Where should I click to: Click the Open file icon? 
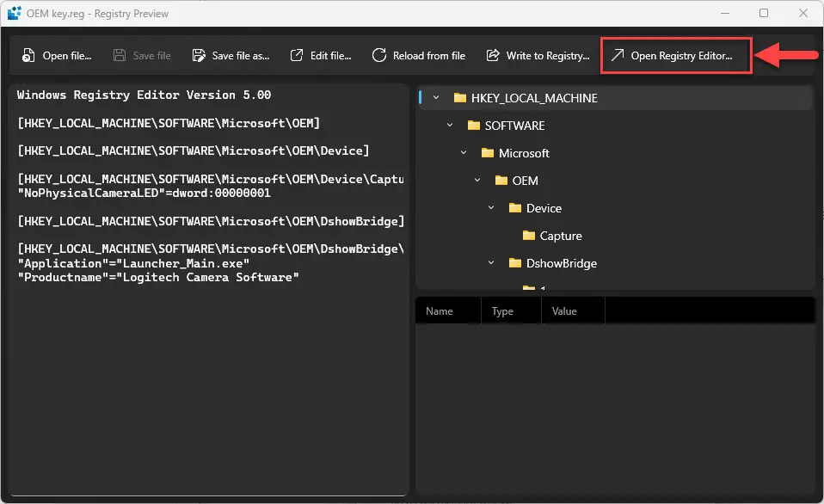[x=28, y=55]
